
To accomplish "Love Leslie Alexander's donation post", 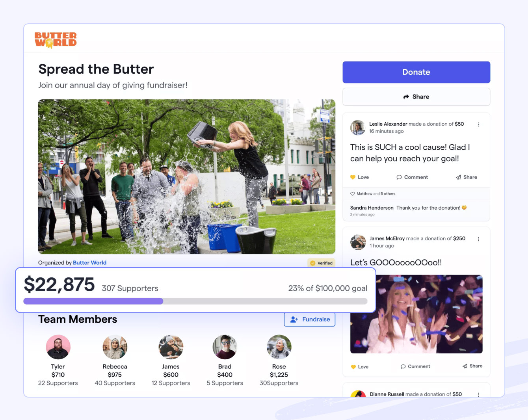I will 359,177.
